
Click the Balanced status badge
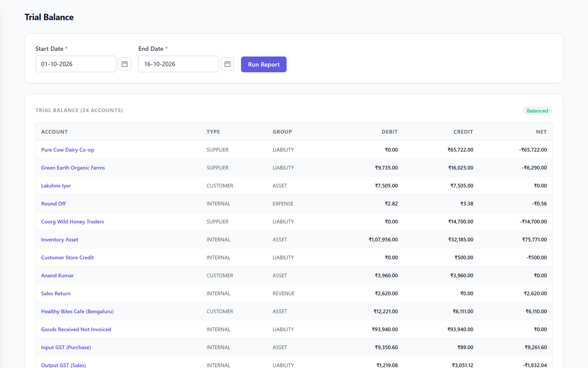coord(537,111)
